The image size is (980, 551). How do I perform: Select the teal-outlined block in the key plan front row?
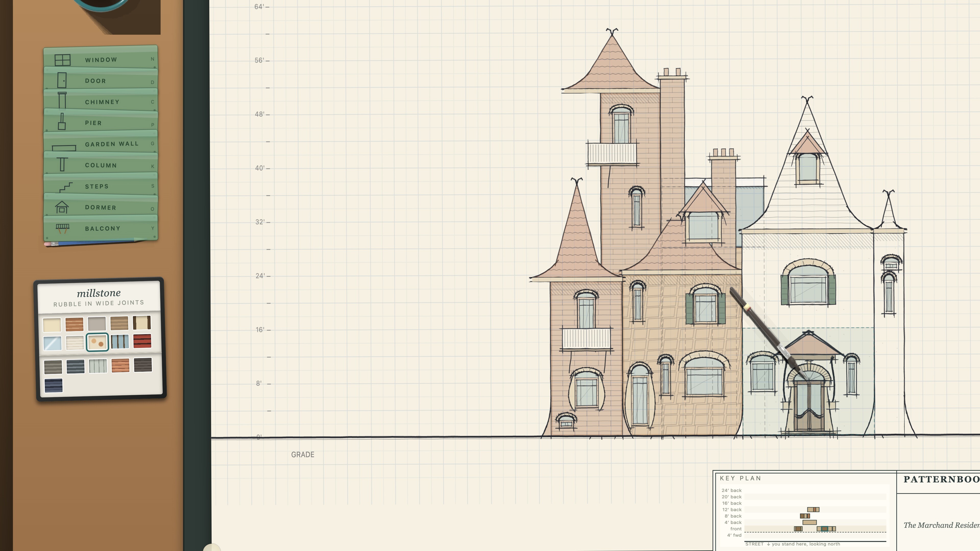pyautogui.click(x=824, y=529)
